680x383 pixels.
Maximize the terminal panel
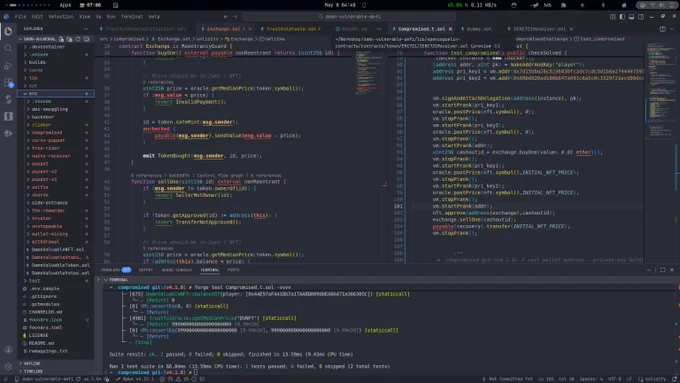coord(662,270)
